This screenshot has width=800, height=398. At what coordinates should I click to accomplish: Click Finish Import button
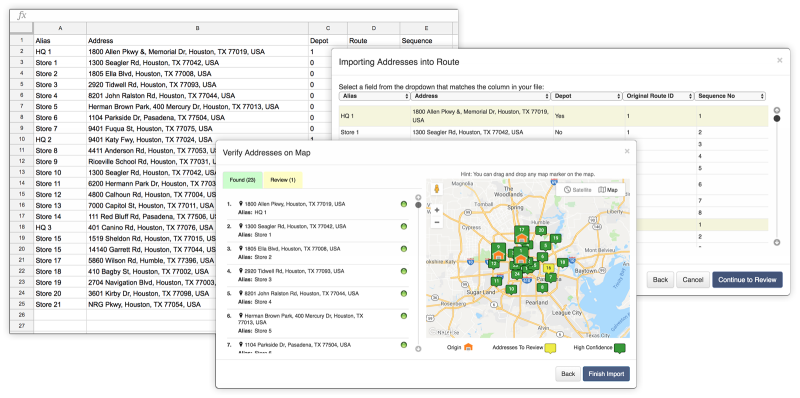[x=606, y=374]
